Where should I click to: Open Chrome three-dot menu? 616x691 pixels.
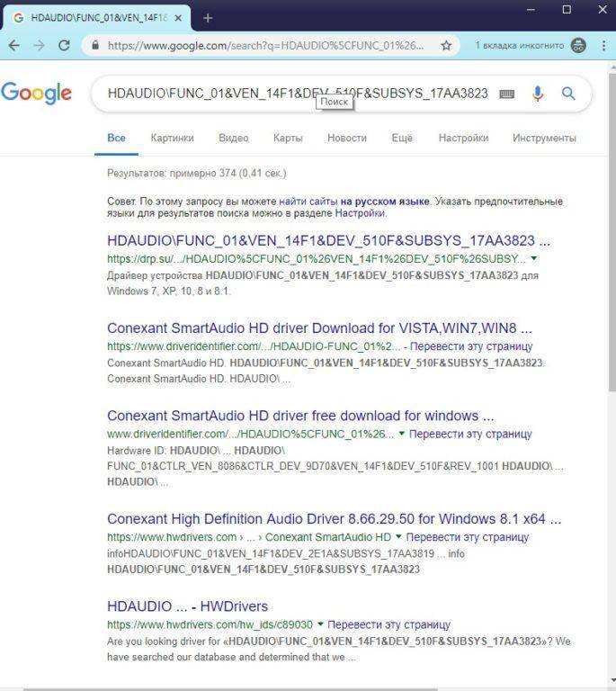[x=602, y=45]
